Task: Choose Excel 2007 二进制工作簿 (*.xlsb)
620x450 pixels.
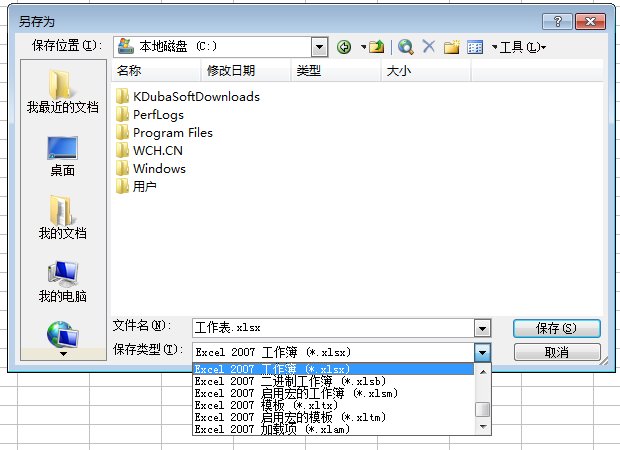Action: point(333,381)
